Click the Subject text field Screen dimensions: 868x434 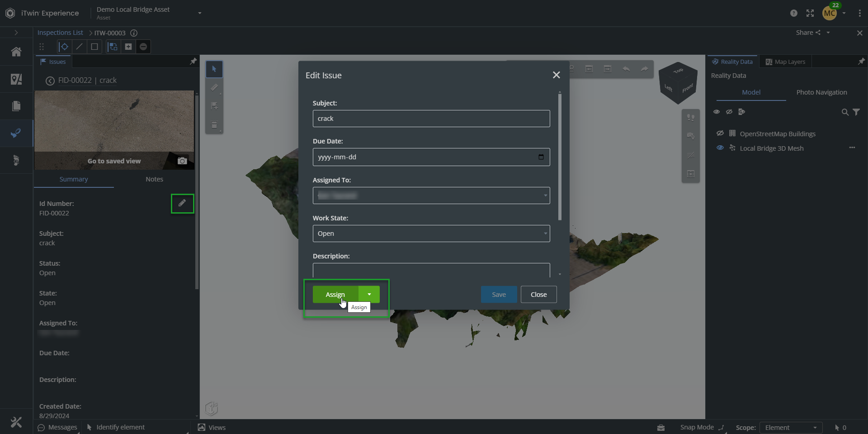pyautogui.click(x=431, y=119)
